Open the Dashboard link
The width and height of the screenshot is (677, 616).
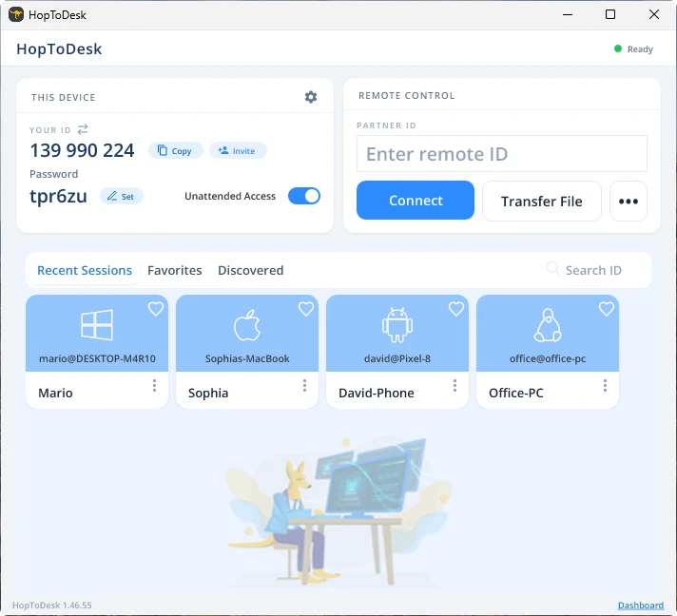pyautogui.click(x=641, y=606)
